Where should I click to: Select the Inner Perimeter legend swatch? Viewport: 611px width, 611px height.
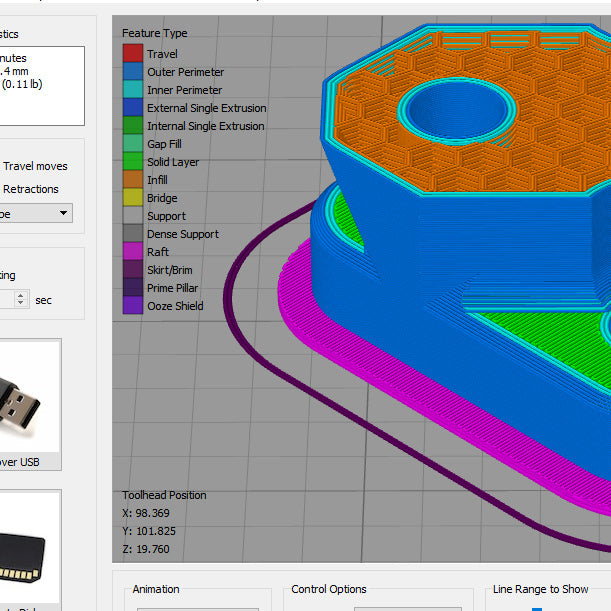point(132,90)
